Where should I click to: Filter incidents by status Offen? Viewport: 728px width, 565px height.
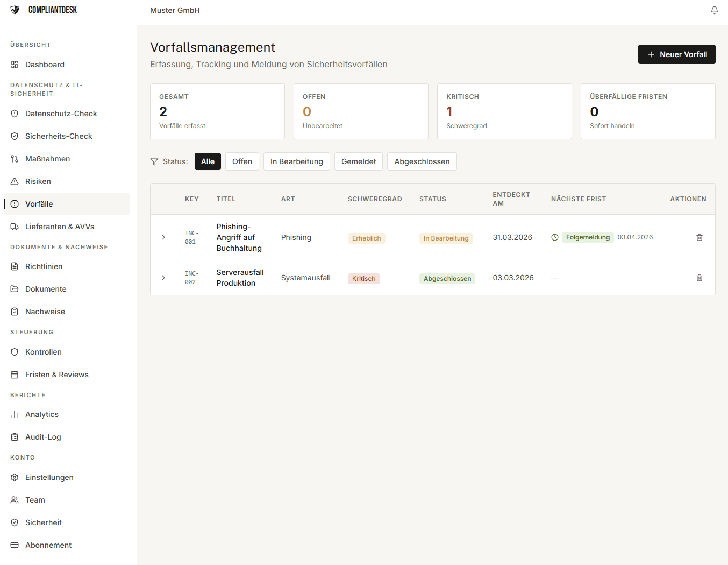242,161
